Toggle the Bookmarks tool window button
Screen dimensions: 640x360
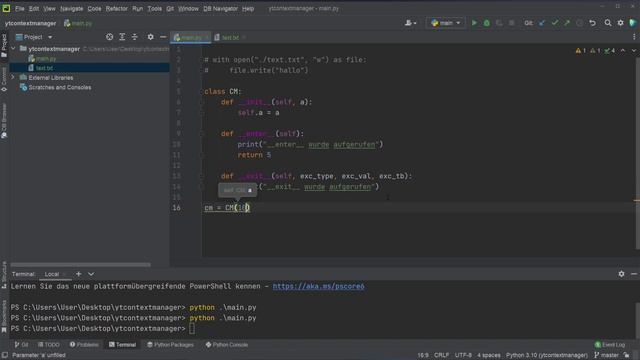(x=4, y=317)
